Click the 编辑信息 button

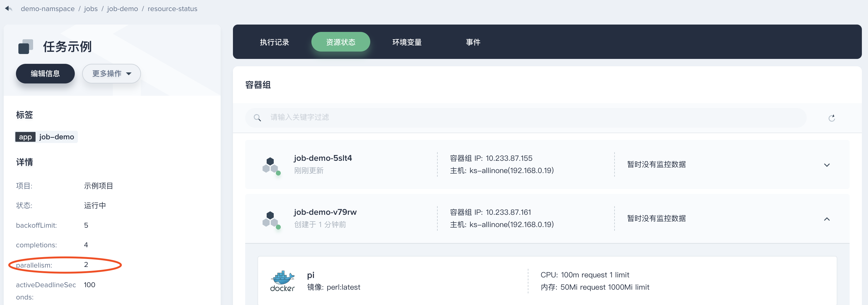tap(45, 74)
